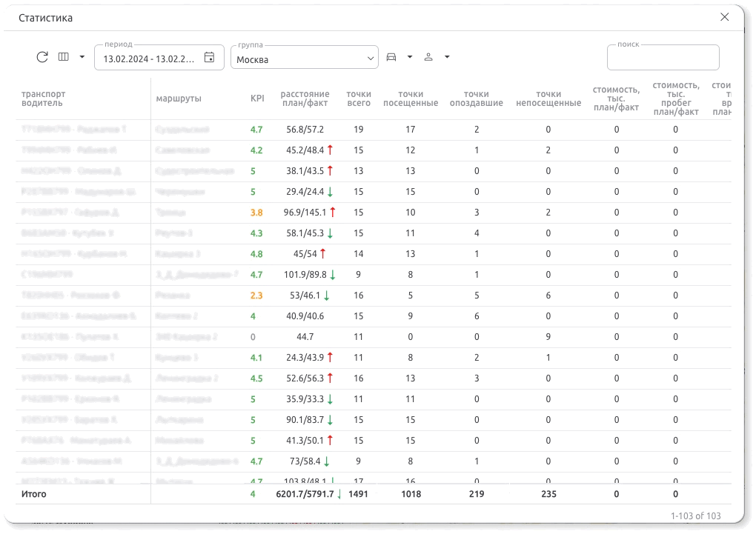
Task: Select the orange KPI value 2.3
Action: 256,296
